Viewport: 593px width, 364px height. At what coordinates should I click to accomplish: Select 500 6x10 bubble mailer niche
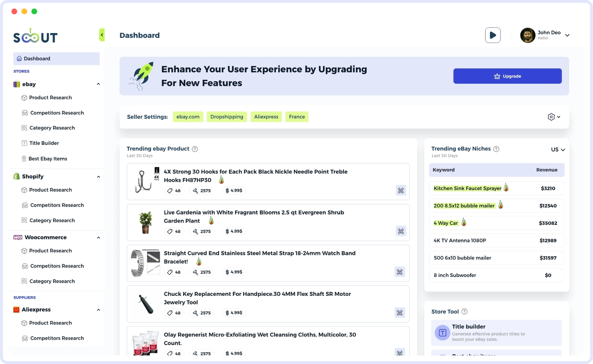(497, 258)
